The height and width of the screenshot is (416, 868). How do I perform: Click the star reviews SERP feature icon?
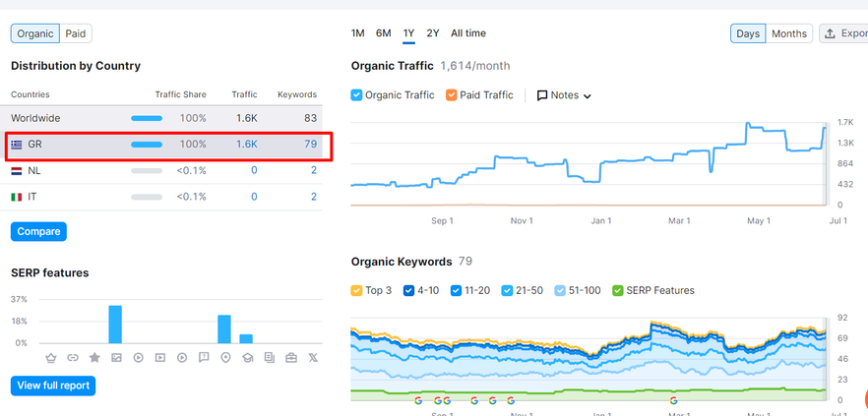click(x=94, y=358)
